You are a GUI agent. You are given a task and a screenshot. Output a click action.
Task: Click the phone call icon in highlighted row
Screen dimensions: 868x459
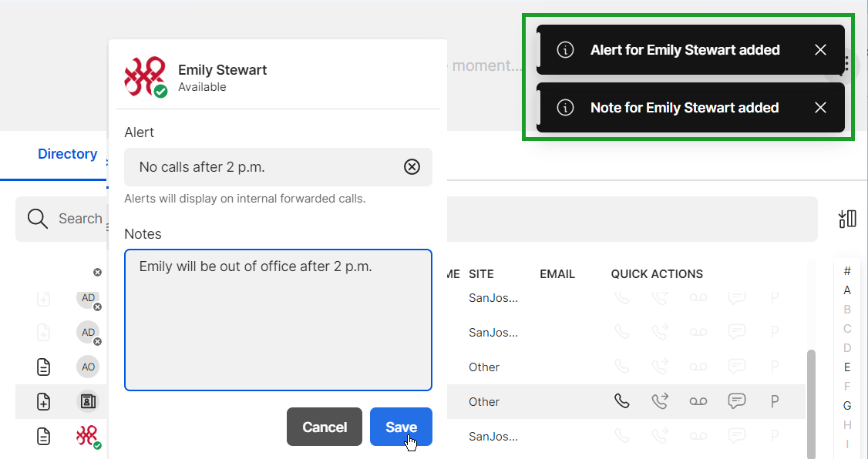621,401
